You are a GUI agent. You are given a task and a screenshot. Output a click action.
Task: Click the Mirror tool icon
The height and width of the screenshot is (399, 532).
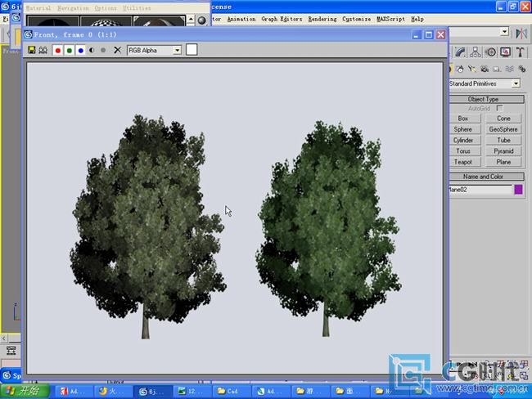[522, 33]
